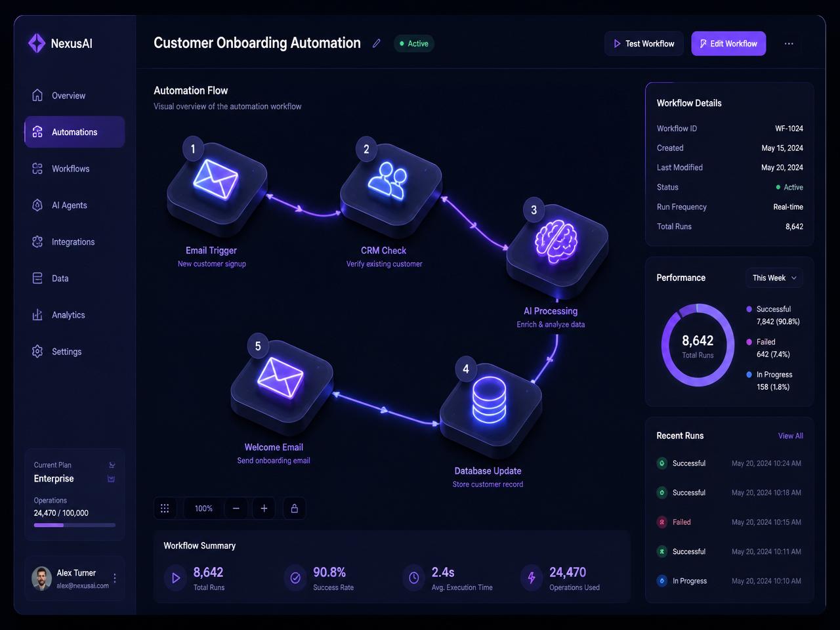Screen dimensions: 840x630
Task: Click the In Progress blue legend dot
Action: (749, 375)
